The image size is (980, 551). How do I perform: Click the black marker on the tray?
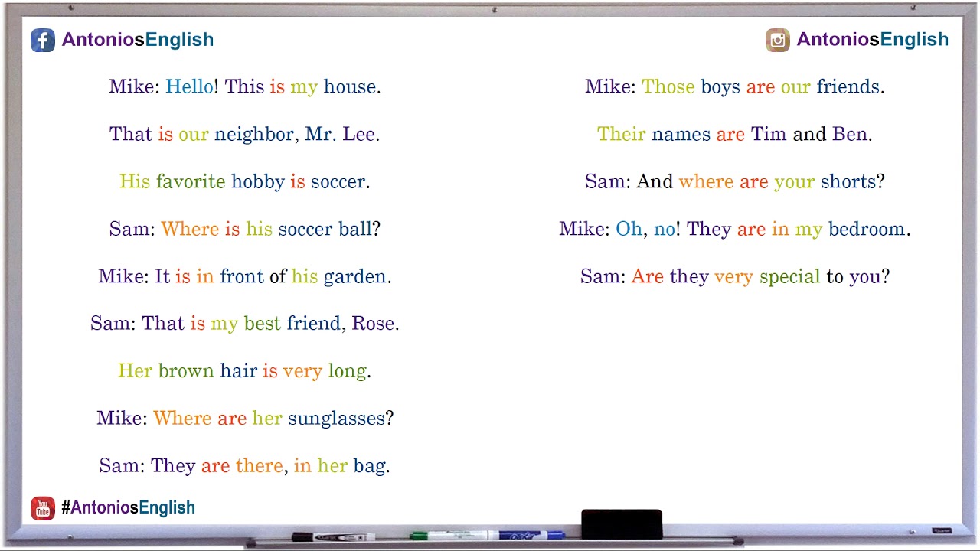pos(333,536)
